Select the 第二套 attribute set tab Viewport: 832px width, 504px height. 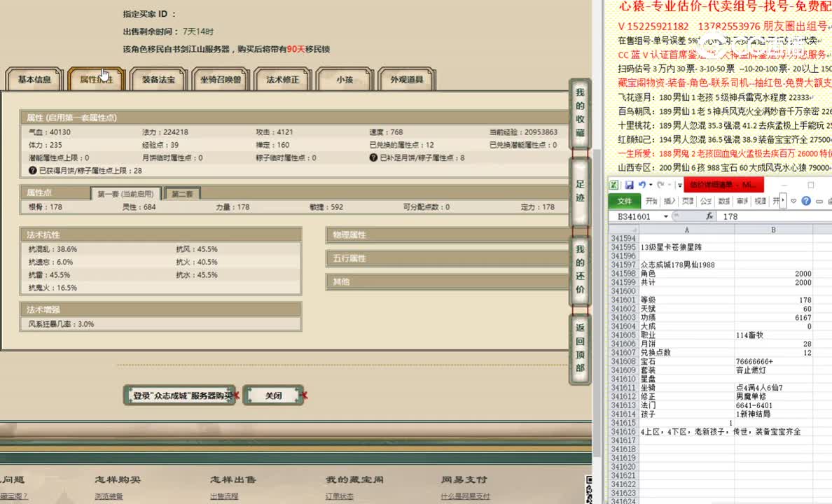pos(182,192)
